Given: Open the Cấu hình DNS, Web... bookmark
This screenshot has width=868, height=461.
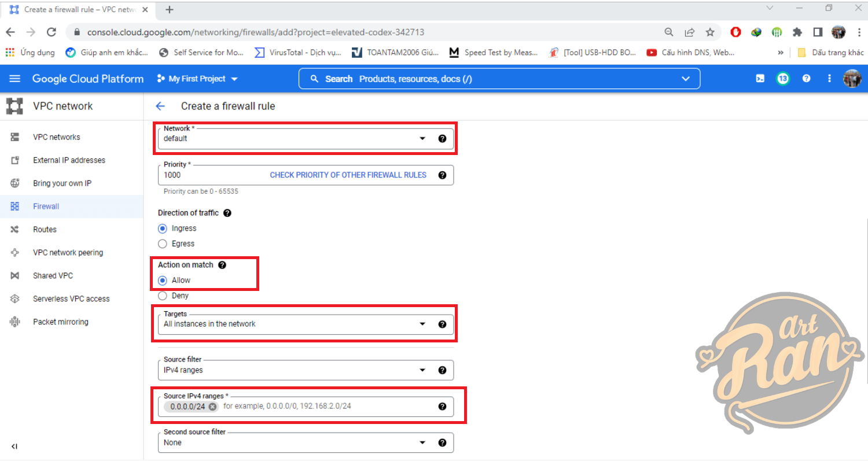Looking at the screenshot, I should click(691, 52).
